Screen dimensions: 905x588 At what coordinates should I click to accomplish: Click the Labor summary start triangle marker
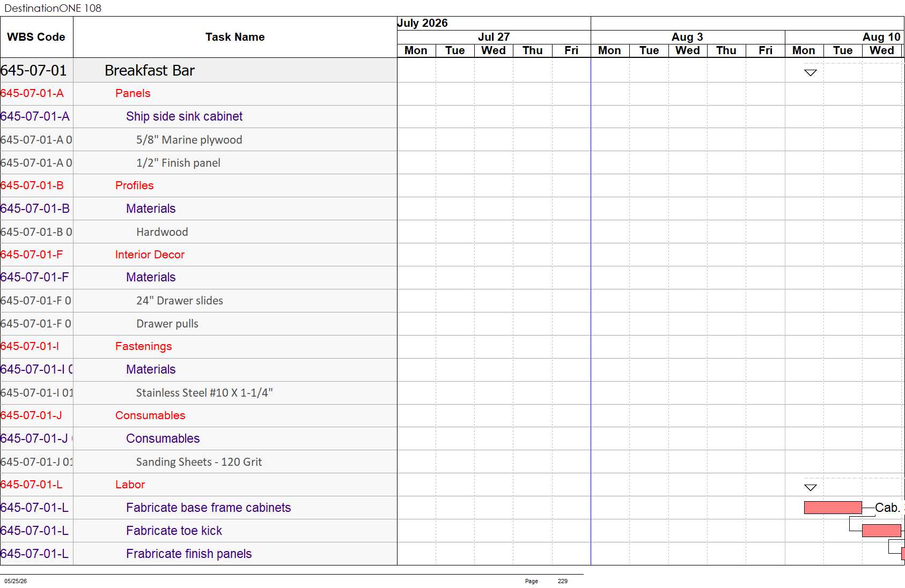[811, 487]
